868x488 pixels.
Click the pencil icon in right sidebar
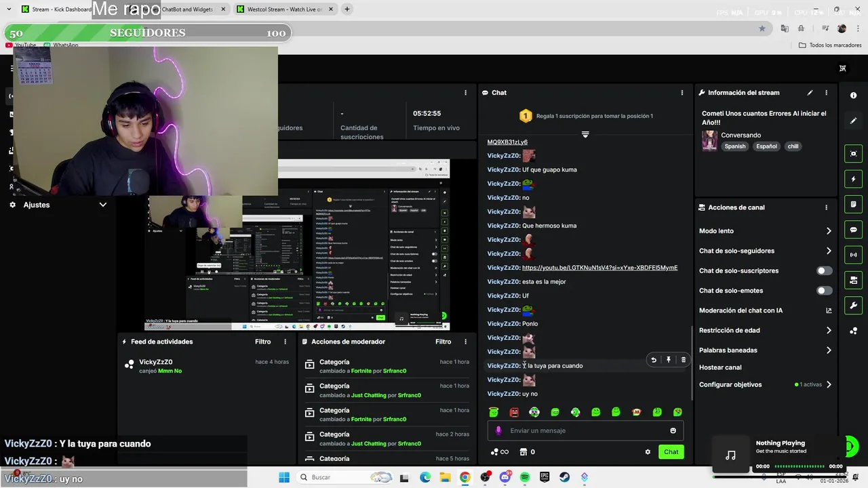[853, 121]
